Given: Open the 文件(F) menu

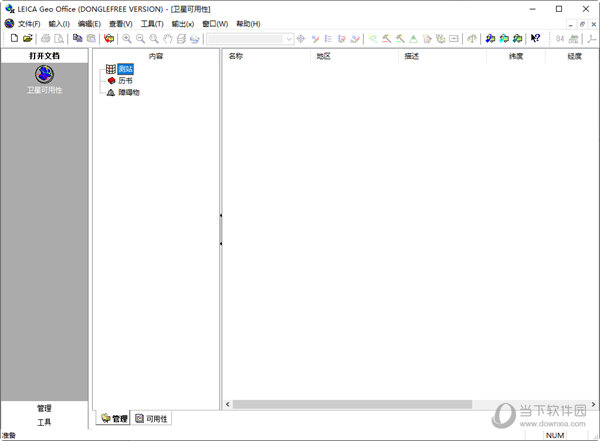Looking at the screenshot, I should [x=29, y=24].
